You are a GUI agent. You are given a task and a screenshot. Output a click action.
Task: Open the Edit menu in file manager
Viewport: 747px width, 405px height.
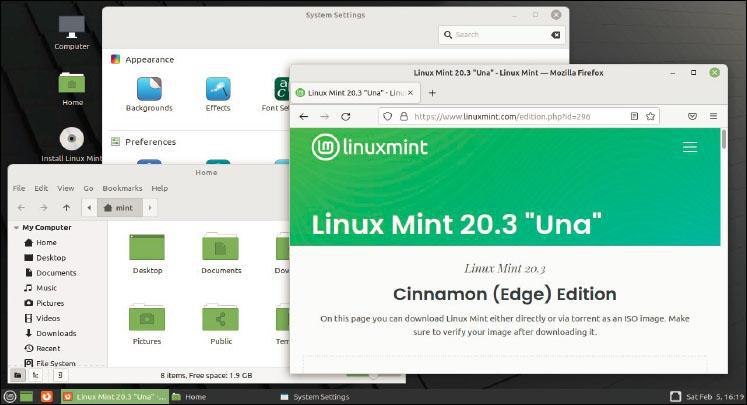41,188
